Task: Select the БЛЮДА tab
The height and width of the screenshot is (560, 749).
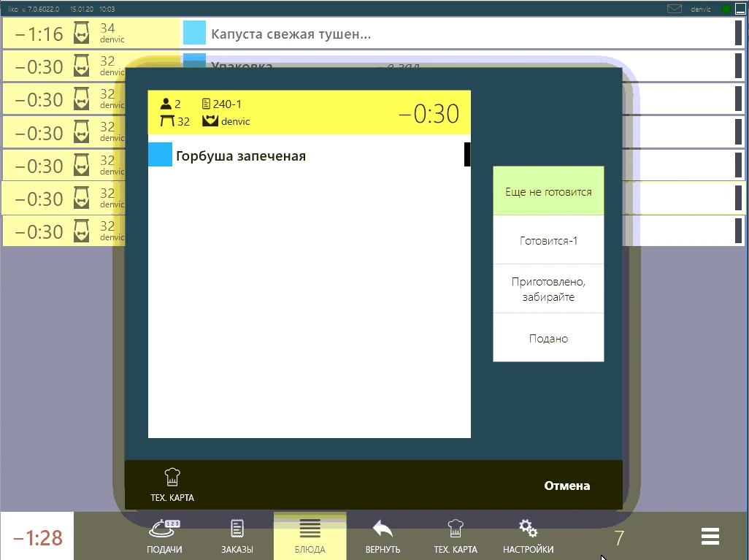Action: [x=310, y=536]
